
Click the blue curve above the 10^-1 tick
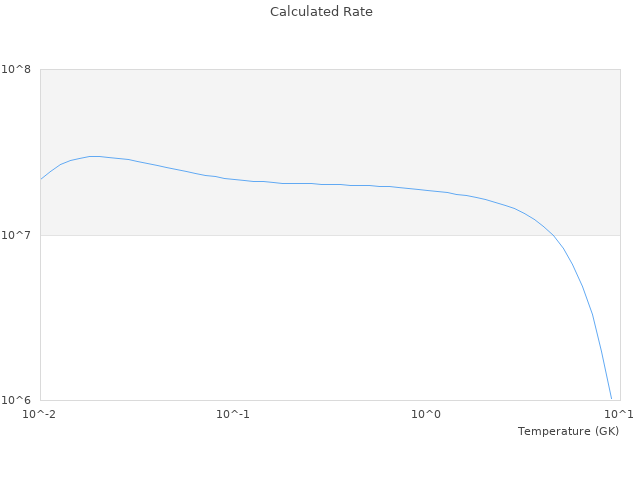click(x=233, y=179)
